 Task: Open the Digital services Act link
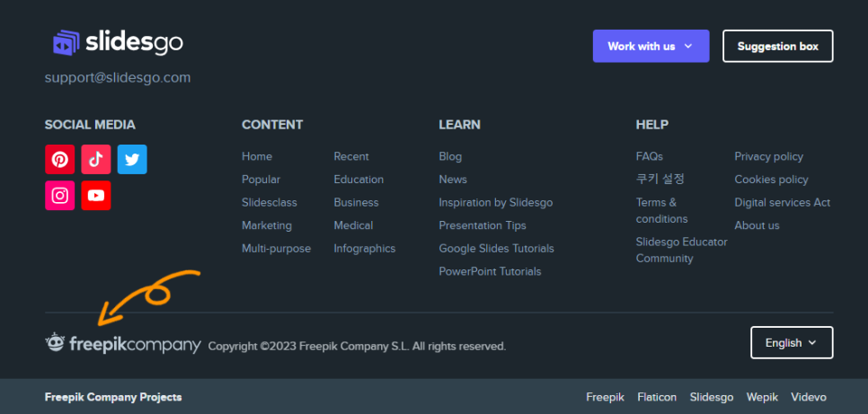coord(783,203)
